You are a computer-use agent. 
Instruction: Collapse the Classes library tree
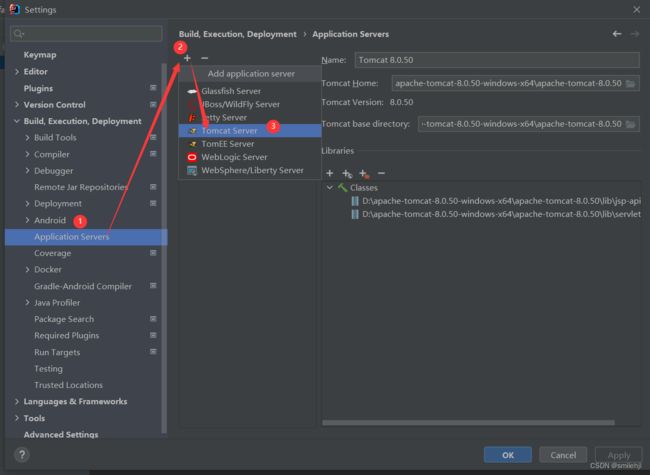click(330, 188)
